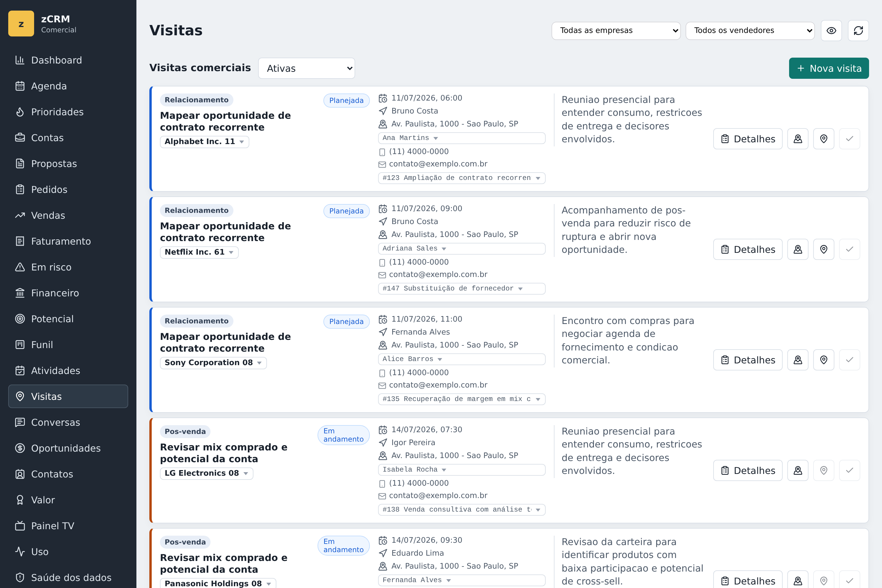The image size is (882, 588).
Task: Click the Atividades calendar-check icon
Action: 20,370
